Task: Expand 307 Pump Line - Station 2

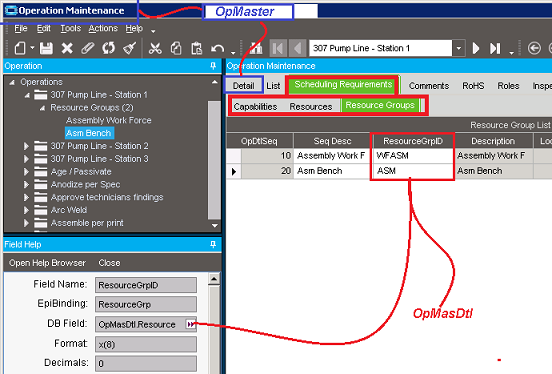Action: point(26,146)
